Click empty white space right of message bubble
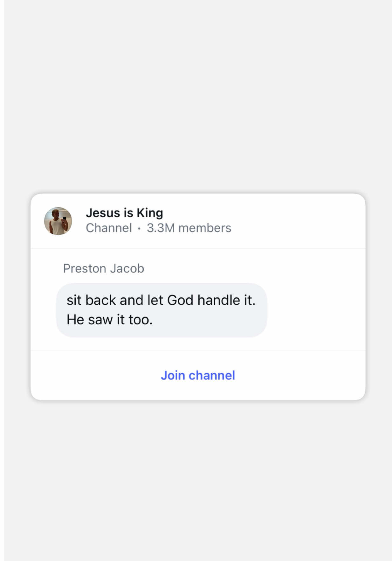Image resolution: width=392 pixels, height=561 pixels. coord(315,310)
